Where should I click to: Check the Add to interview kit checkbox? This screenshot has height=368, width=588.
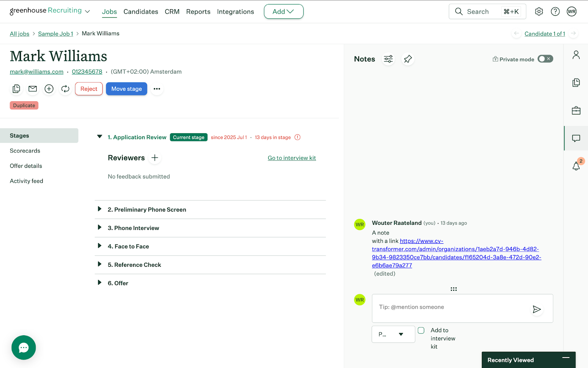421,330
